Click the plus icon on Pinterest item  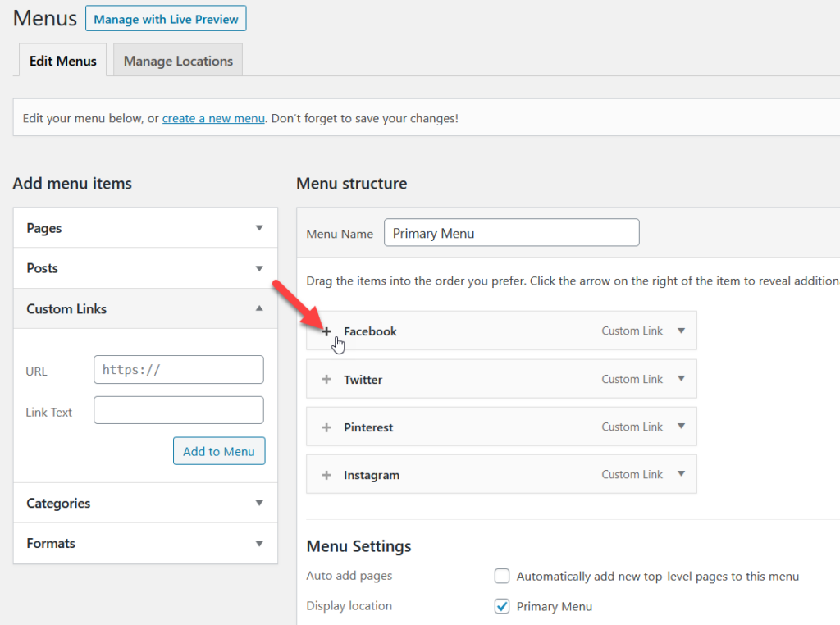(x=326, y=427)
